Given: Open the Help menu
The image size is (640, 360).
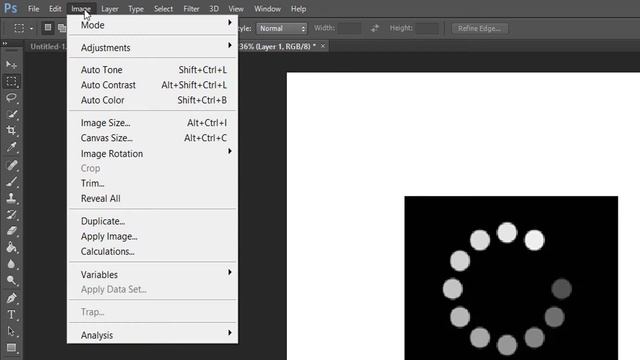Looking at the screenshot, I should point(298,9).
